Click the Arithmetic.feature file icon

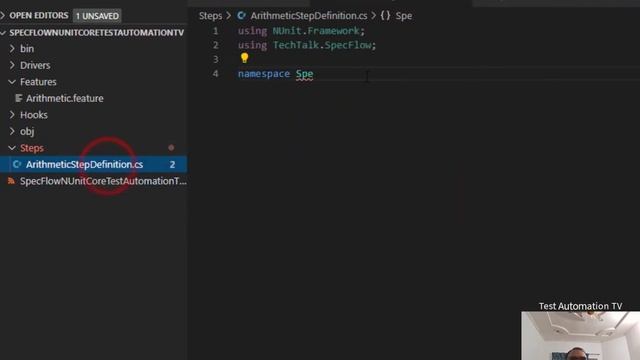[x=18, y=98]
